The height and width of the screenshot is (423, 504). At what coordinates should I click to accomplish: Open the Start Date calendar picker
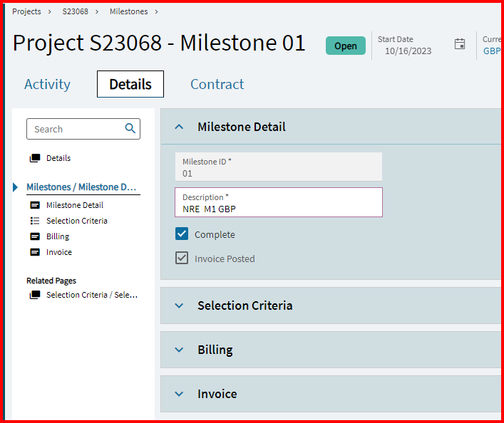(460, 44)
